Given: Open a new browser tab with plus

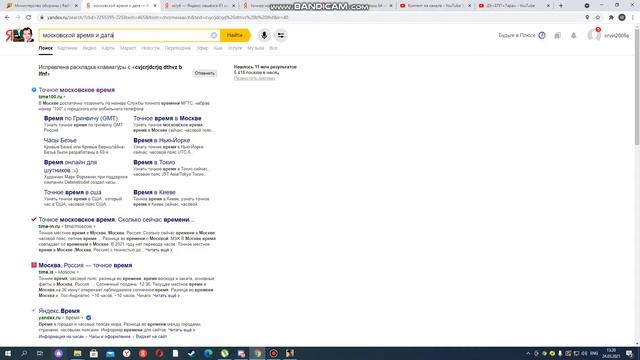Looking at the screenshot, I should click(x=560, y=6).
